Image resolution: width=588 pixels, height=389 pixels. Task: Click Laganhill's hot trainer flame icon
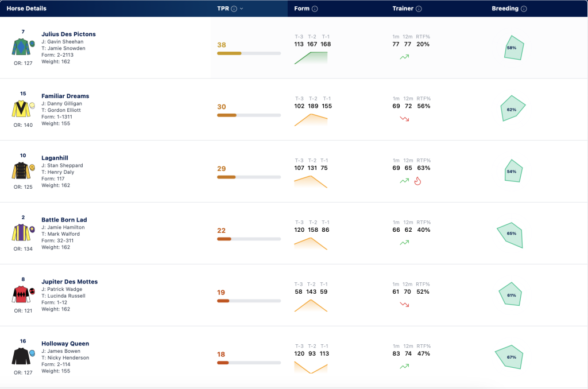[417, 181]
